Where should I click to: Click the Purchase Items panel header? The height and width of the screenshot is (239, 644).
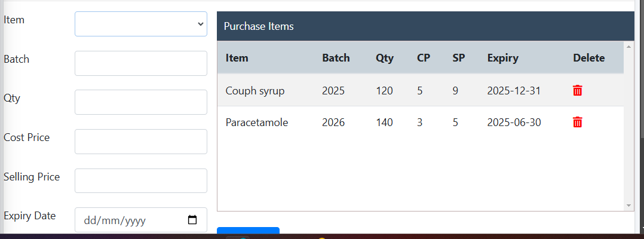tap(425, 26)
